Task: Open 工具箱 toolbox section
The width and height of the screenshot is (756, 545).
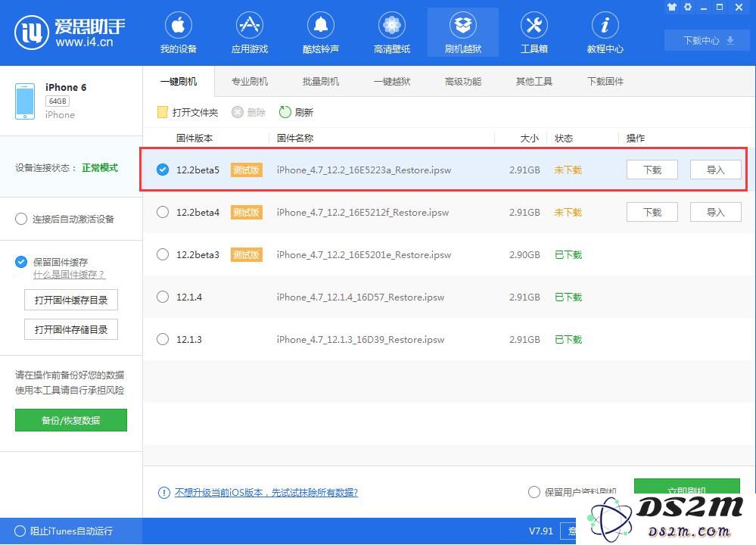Action: (x=534, y=33)
